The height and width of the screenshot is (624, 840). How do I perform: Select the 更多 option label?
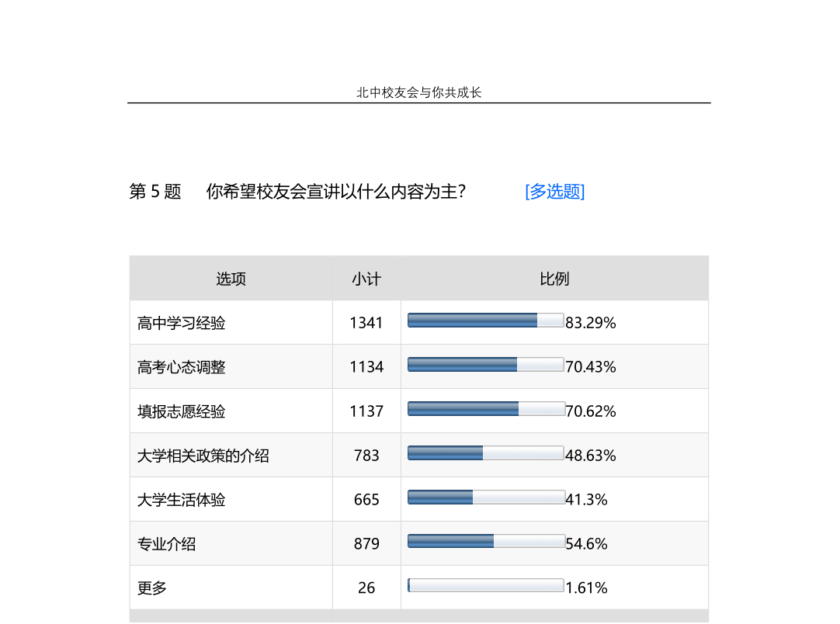coord(152,588)
